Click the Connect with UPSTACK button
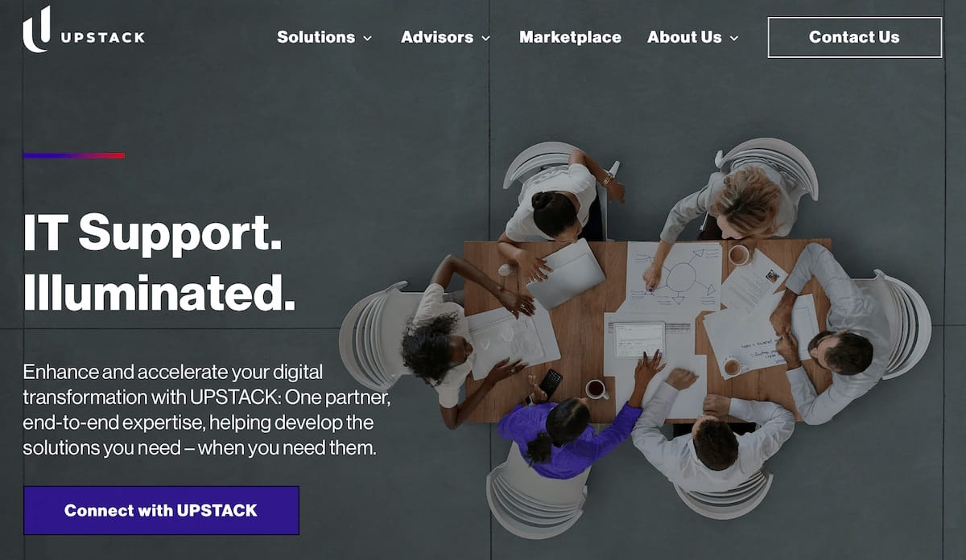 tap(161, 510)
